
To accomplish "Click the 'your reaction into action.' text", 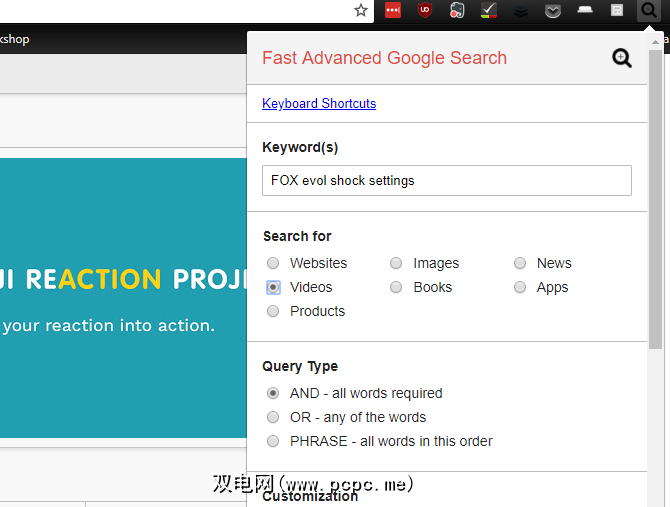I will click(109, 326).
